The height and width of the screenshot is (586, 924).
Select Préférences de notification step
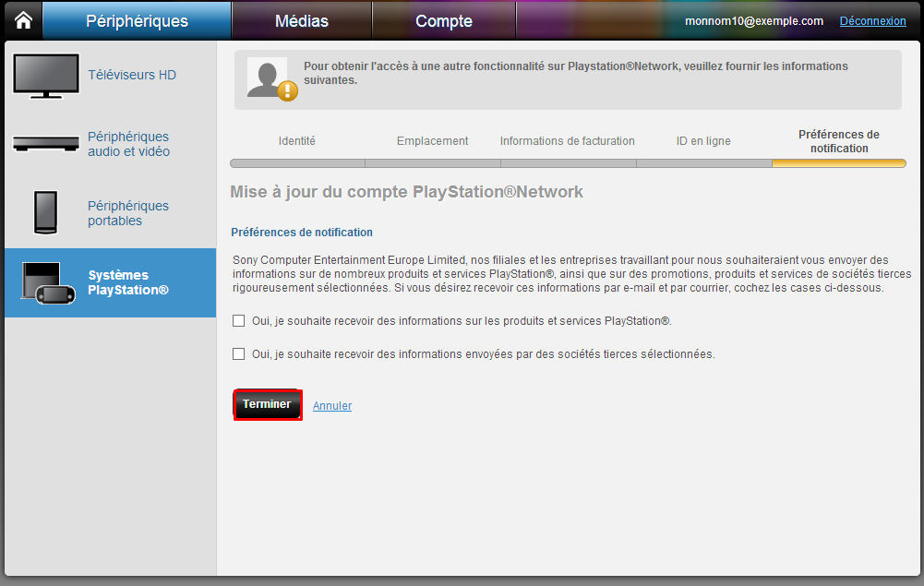point(839,141)
